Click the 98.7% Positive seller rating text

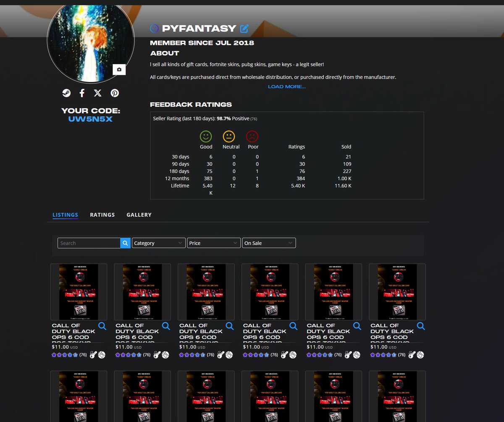233,119
